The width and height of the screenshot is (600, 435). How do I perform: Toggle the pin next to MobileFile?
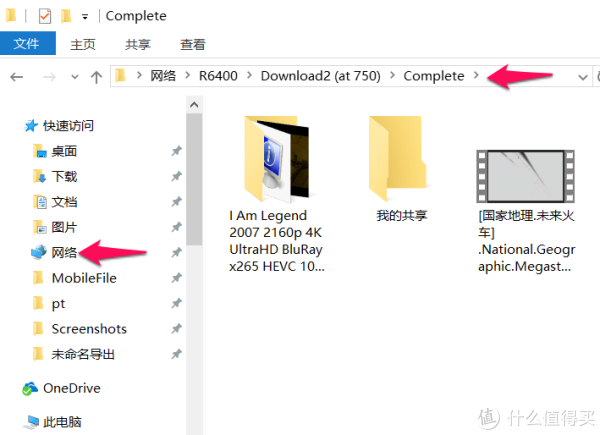tap(176, 278)
